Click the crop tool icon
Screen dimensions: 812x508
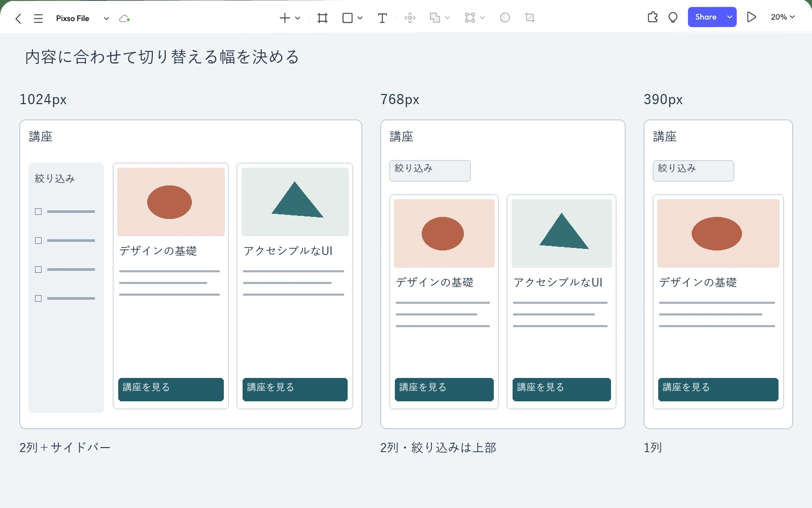(530, 18)
